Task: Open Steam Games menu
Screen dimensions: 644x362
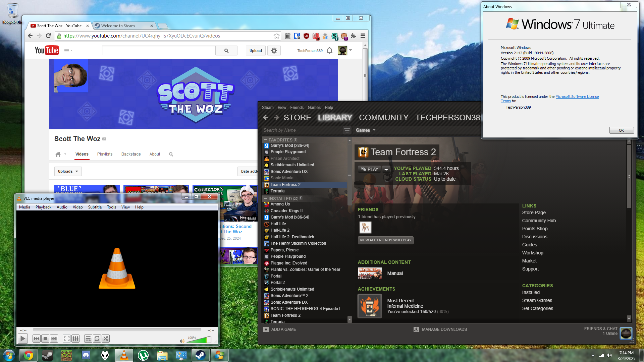Action: [314, 108]
